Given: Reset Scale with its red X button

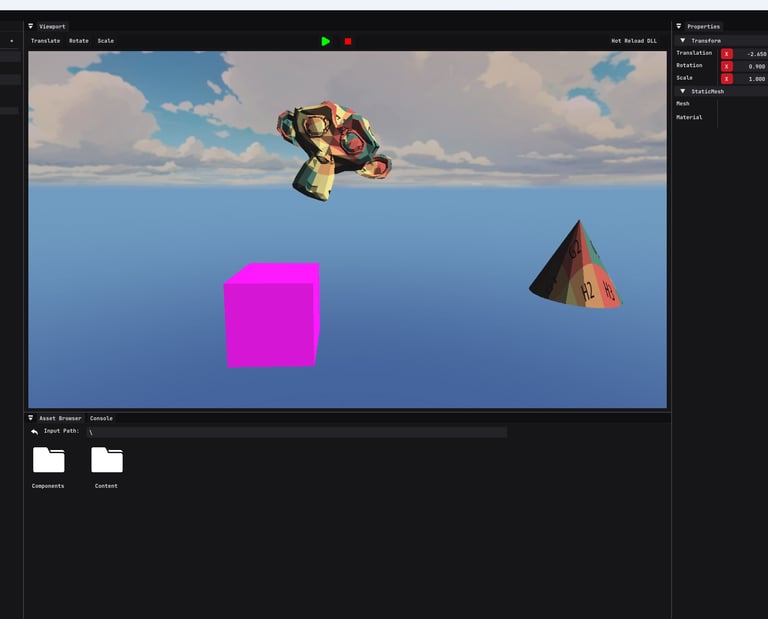Looking at the screenshot, I should click(x=726, y=78).
